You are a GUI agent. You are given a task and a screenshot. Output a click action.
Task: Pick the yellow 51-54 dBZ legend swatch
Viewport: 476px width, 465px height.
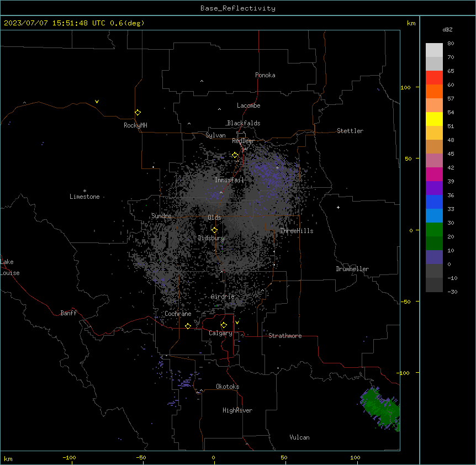pyautogui.click(x=434, y=119)
